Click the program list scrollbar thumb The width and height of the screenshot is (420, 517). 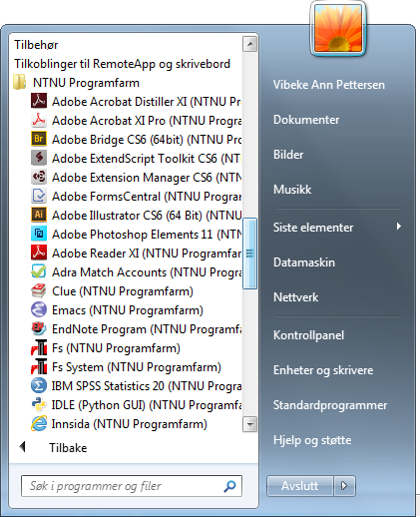(x=249, y=254)
